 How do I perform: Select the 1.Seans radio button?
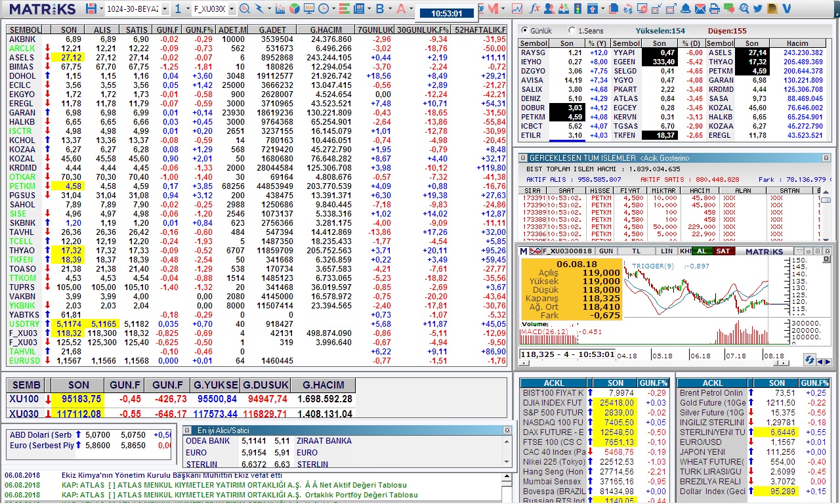573,31
